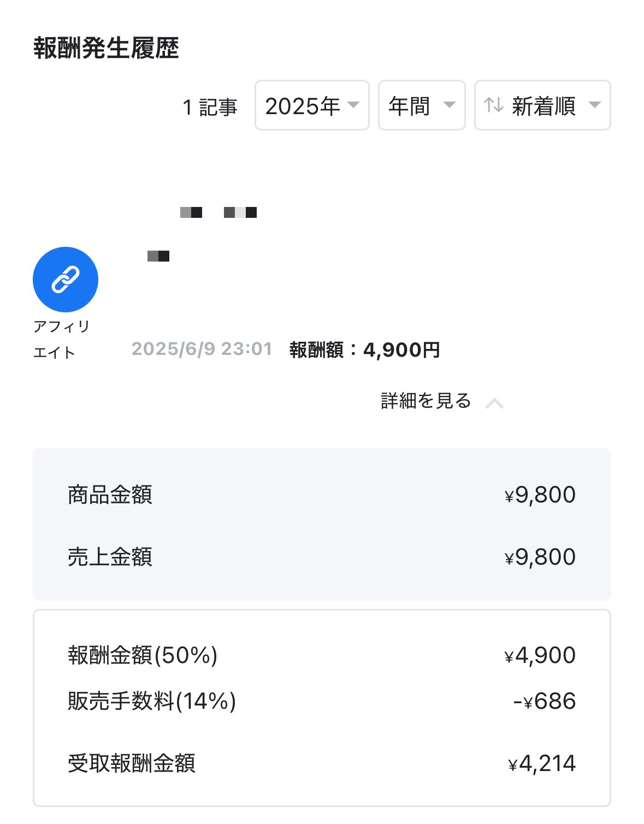
Task: Click the 詳細を見る link
Action: 426,401
